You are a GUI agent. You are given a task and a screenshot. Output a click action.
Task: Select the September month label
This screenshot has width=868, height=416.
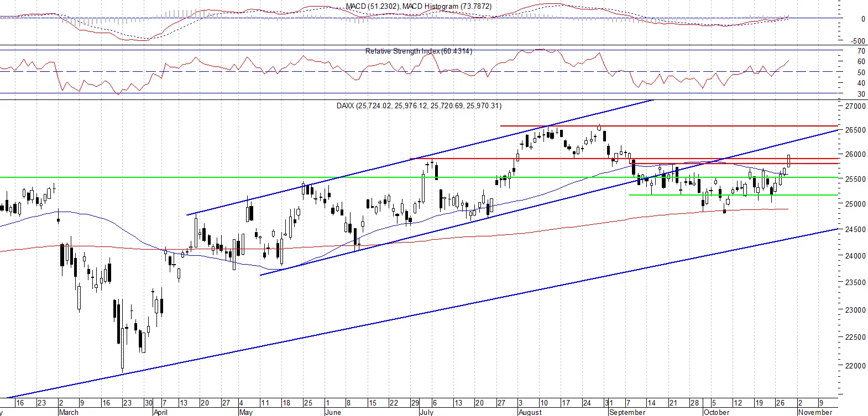(x=627, y=412)
